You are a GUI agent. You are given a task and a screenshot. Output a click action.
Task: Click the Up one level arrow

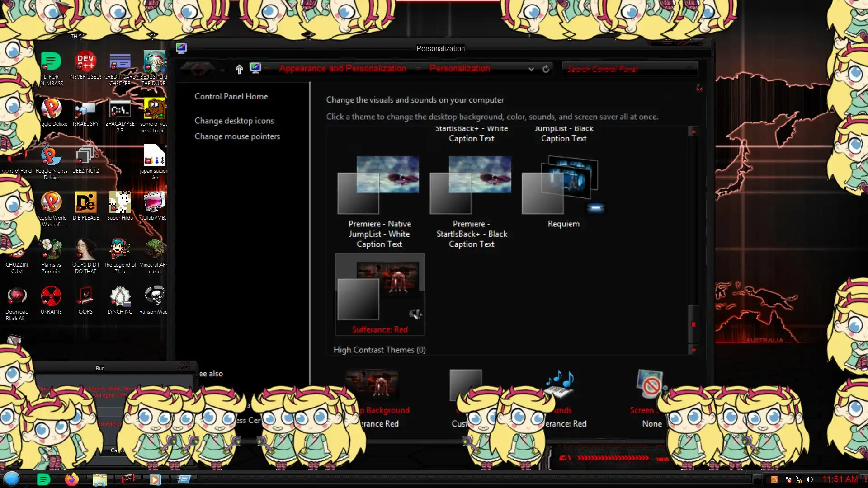click(239, 69)
